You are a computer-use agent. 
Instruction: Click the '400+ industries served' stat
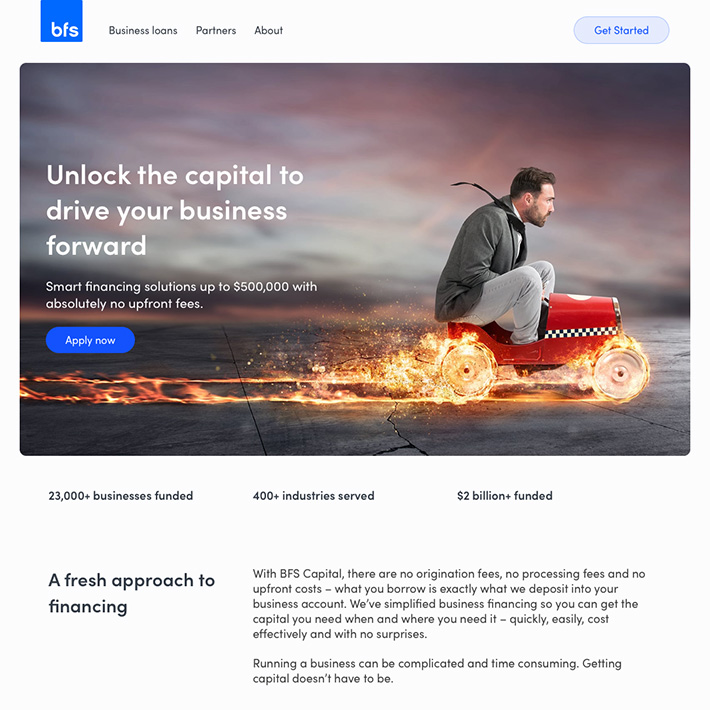(x=314, y=496)
